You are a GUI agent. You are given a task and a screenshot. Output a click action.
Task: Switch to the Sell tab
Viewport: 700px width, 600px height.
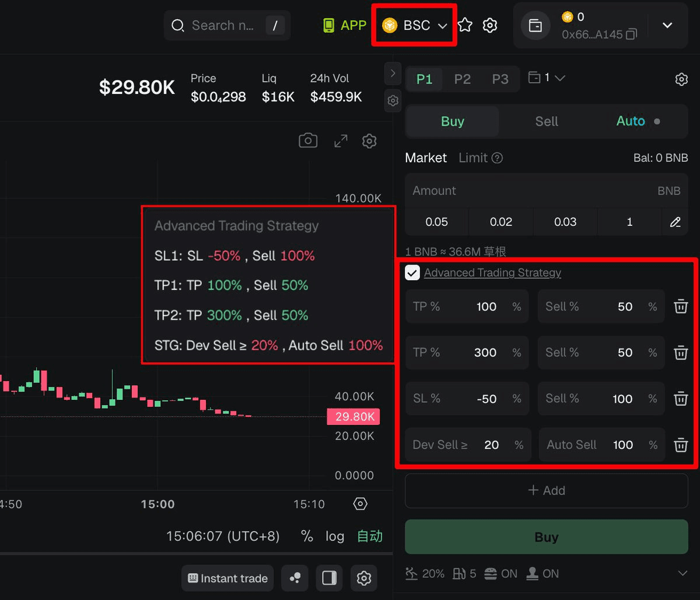point(546,121)
